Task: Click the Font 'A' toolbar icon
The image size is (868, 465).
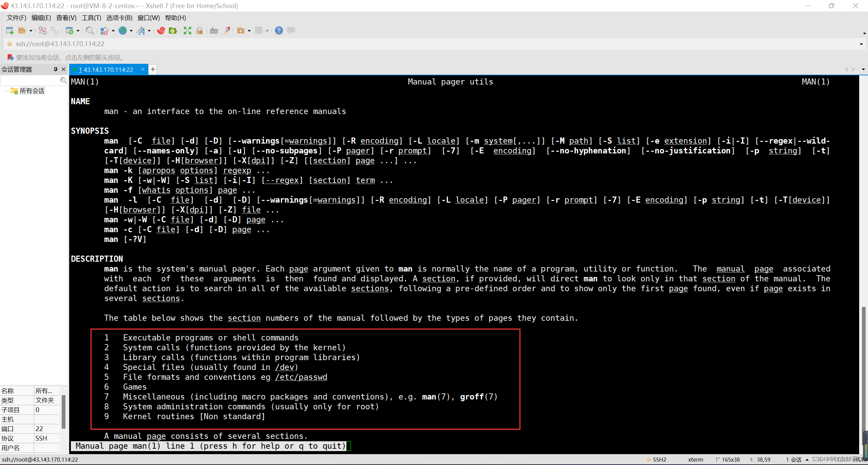Action: pyautogui.click(x=141, y=31)
